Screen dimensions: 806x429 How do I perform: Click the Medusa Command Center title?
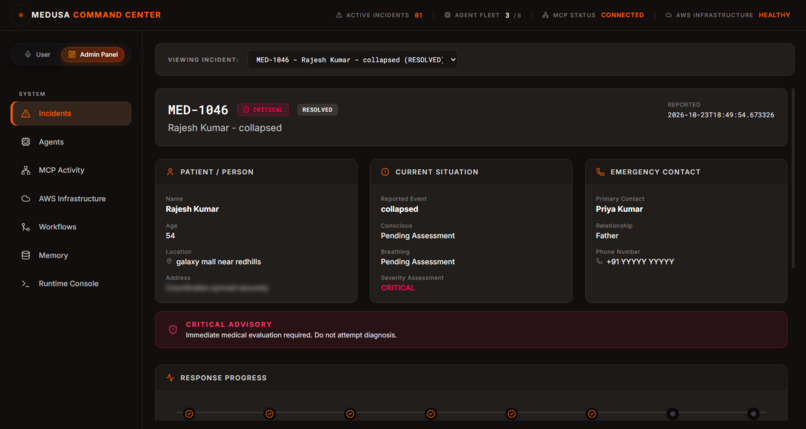click(96, 15)
